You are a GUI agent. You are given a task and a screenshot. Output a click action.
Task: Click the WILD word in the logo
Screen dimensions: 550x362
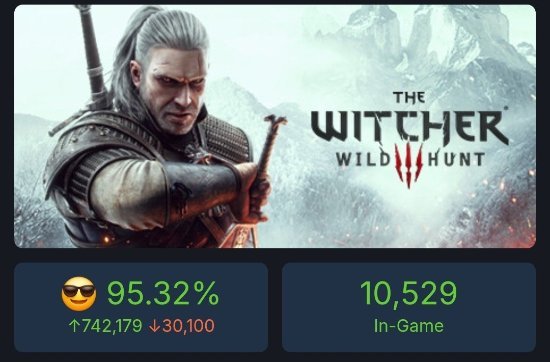coord(363,160)
